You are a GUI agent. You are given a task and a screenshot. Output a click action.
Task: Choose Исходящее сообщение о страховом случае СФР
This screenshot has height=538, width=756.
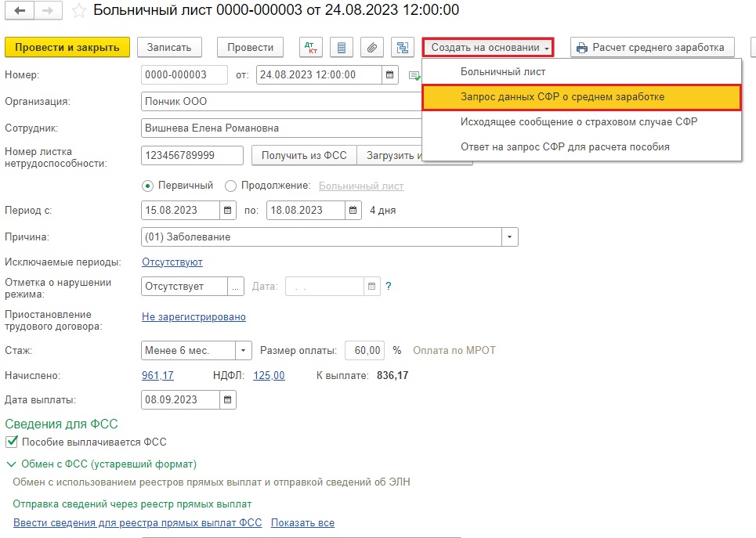tap(581, 122)
